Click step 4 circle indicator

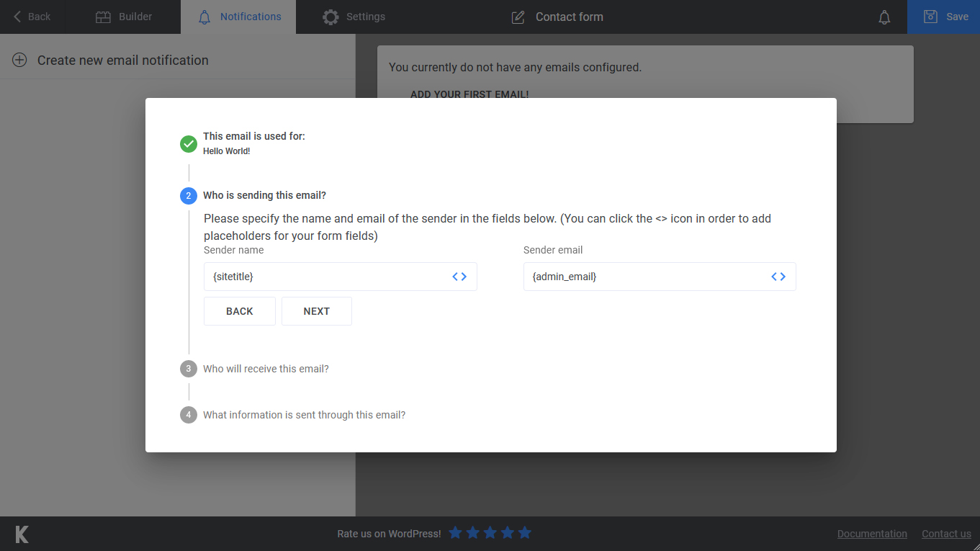[x=189, y=415]
